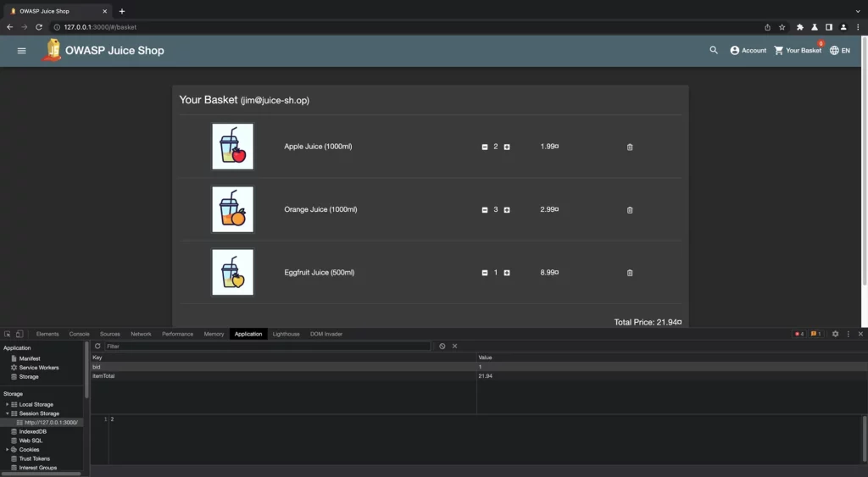Increase Orange Juice quantity with plus
This screenshot has height=477, width=868.
click(507, 210)
